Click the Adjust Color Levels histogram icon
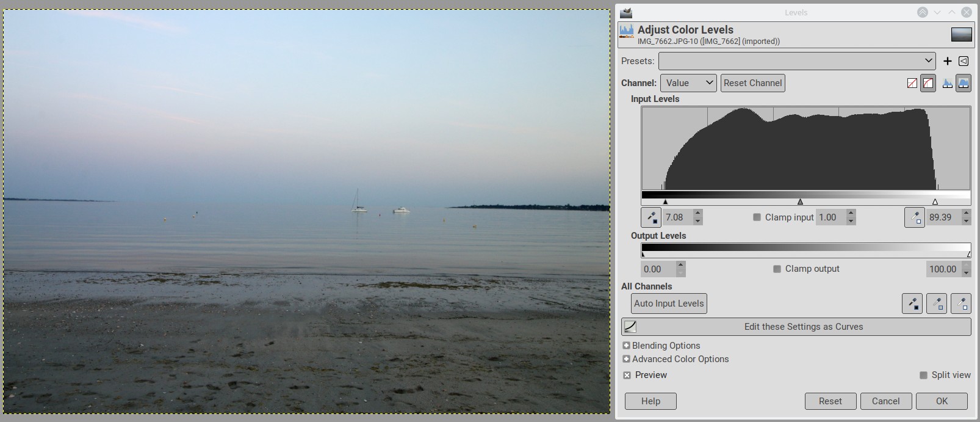This screenshot has height=422, width=980. [627, 31]
